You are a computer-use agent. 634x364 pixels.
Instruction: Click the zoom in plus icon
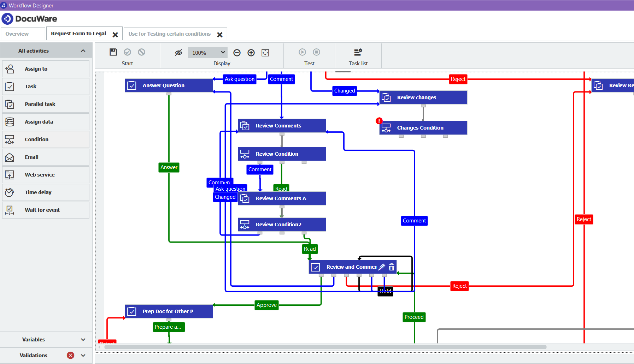[251, 53]
